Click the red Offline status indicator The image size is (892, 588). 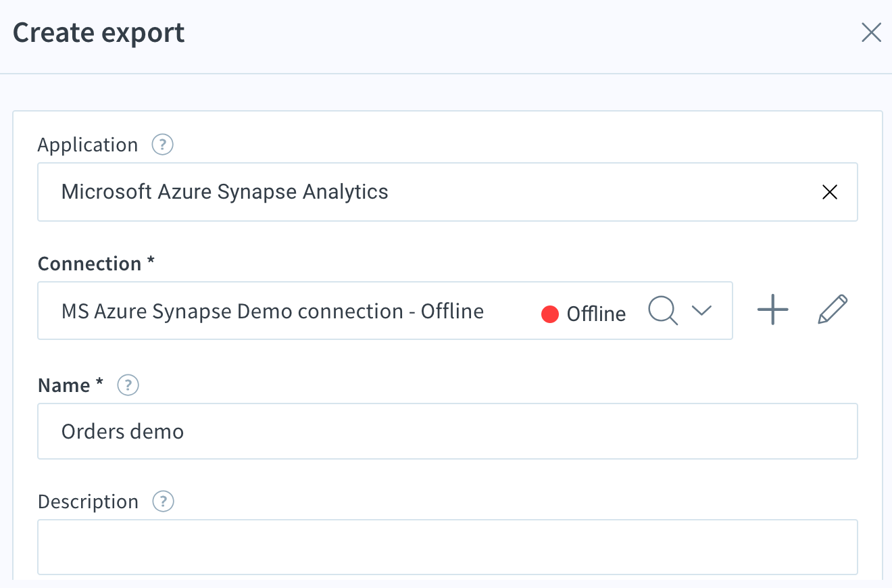(550, 314)
